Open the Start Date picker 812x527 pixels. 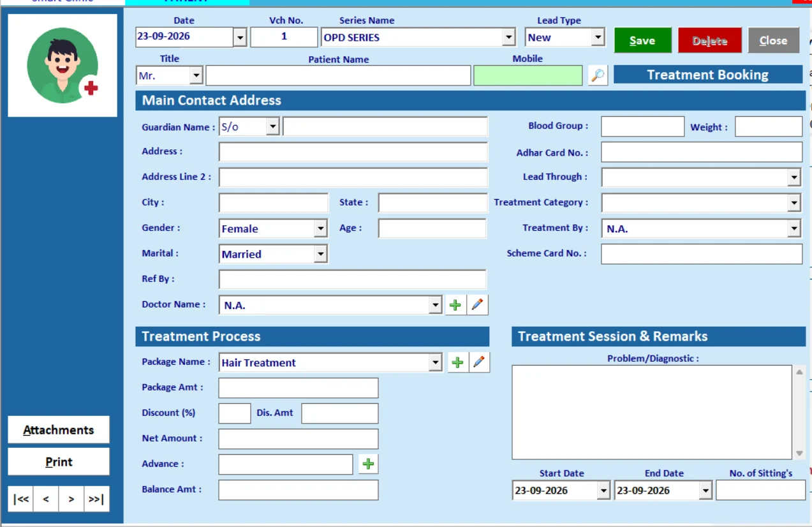(603, 491)
